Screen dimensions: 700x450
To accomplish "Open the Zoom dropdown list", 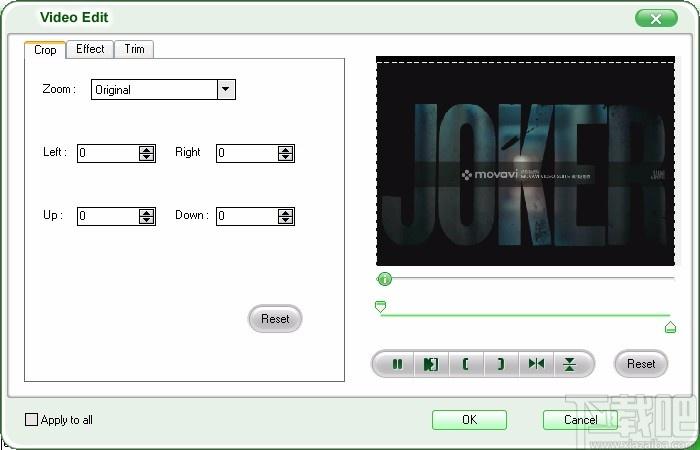I will click(226, 90).
